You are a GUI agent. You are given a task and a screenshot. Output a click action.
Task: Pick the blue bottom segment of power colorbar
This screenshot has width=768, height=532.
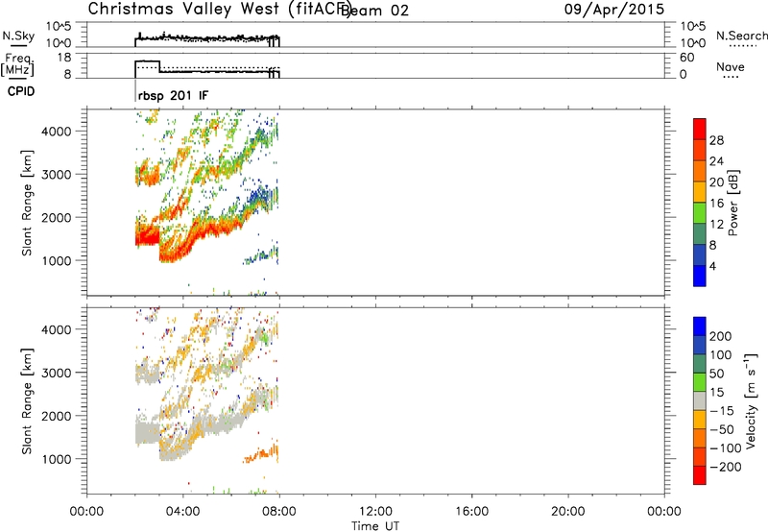pyautogui.click(x=700, y=276)
